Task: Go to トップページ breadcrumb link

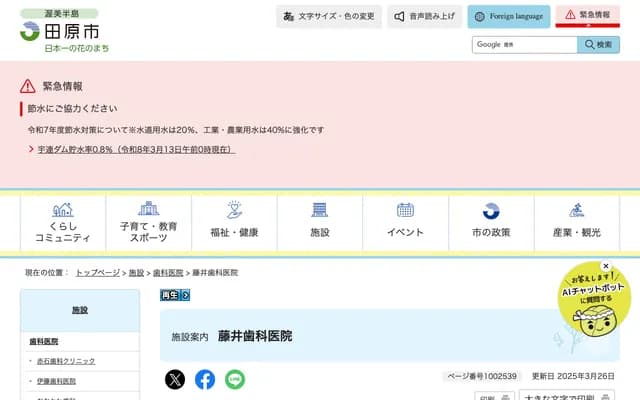Action: pyautogui.click(x=98, y=273)
